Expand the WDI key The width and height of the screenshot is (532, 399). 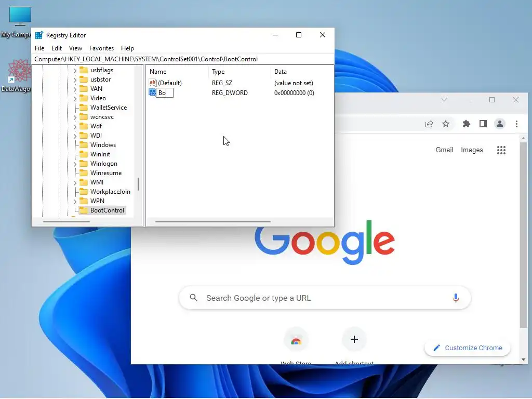75,136
